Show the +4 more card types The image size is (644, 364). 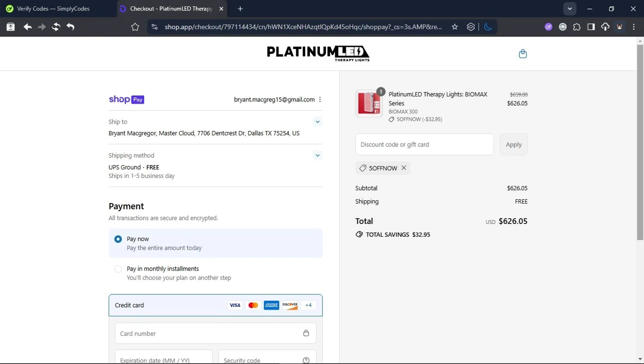point(308,305)
